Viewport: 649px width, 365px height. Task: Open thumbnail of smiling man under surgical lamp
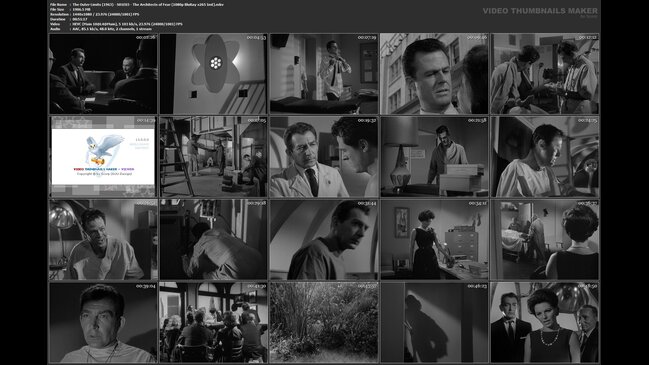[103, 240]
